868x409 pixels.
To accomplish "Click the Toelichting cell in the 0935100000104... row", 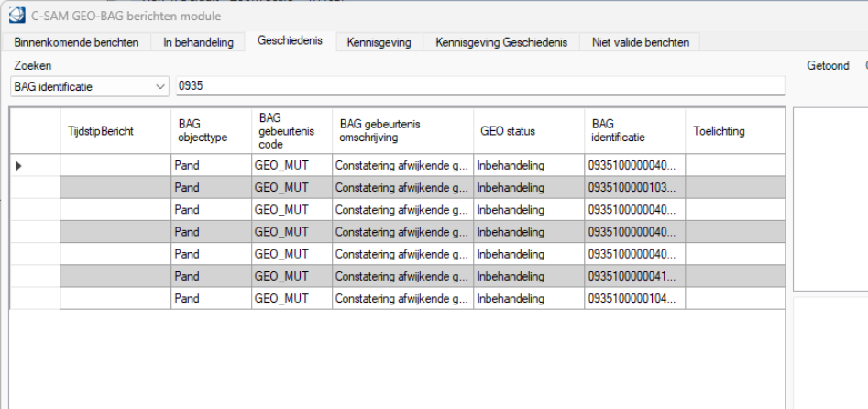I will 735,298.
